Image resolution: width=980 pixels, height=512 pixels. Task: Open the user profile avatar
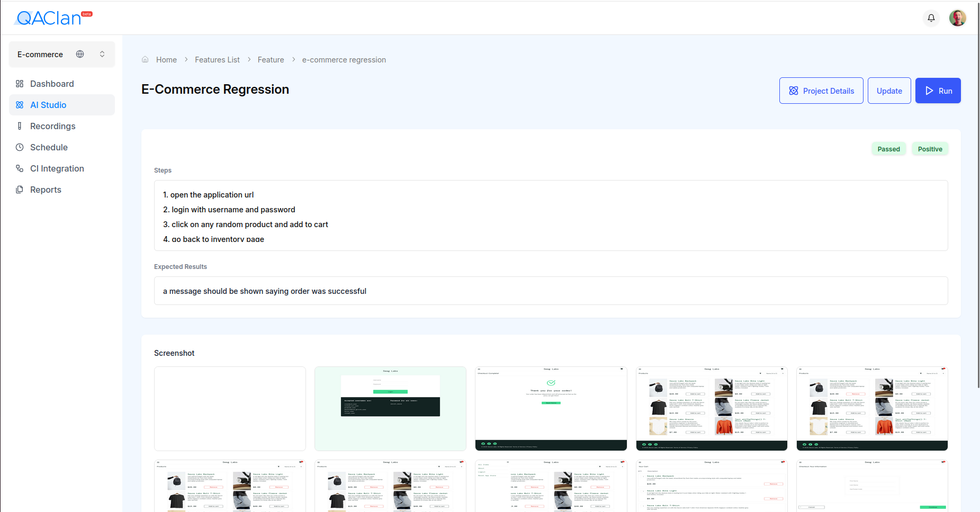coord(958,18)
